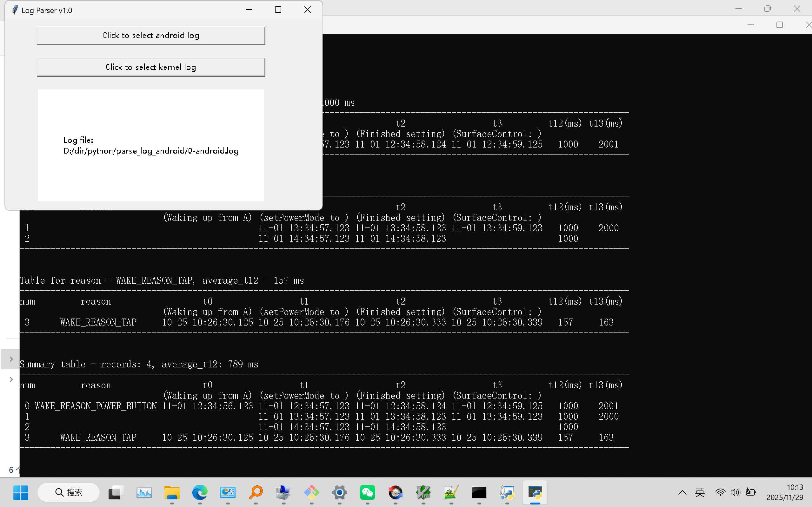This screenshot has width=812, height=507.
Task: Open the volume control in system tray
Action: (735, 492)
